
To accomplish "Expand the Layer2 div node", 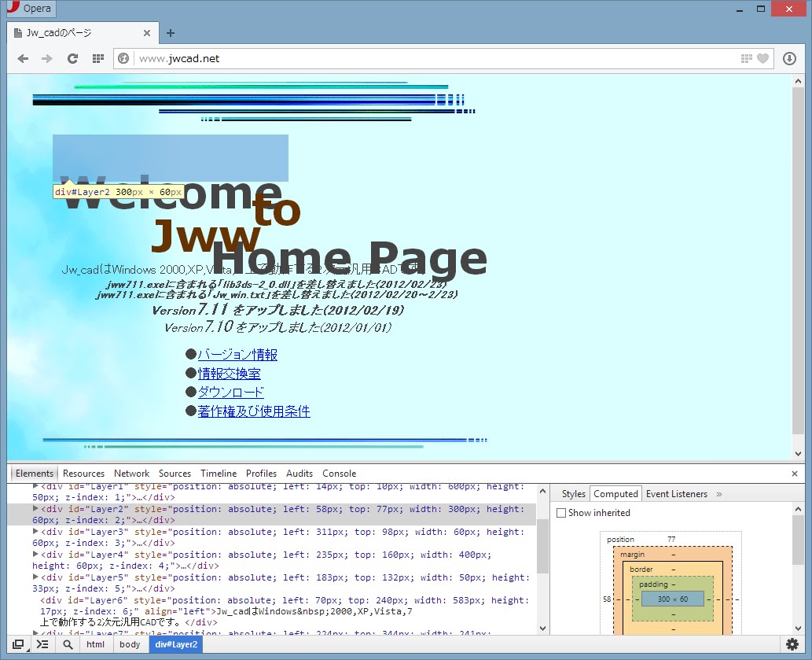I will [35, 509].
